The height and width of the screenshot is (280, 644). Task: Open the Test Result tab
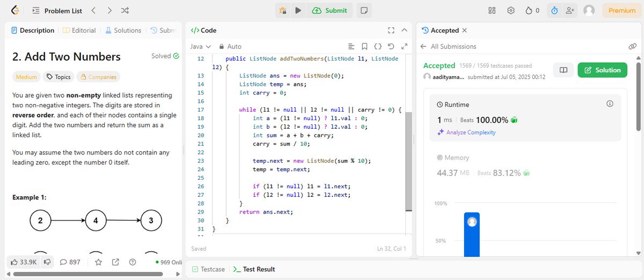coord(254,269)
